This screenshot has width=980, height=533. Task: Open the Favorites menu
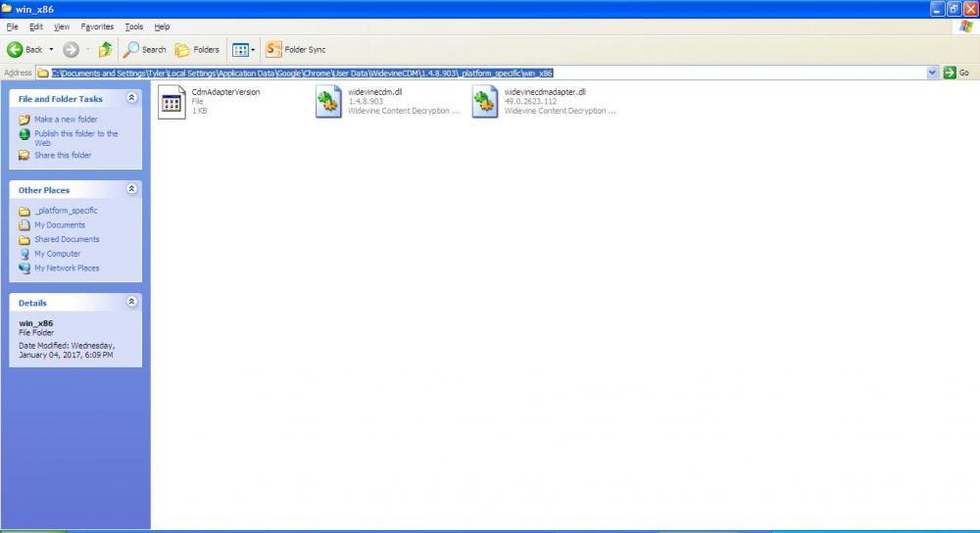point(97,26)
